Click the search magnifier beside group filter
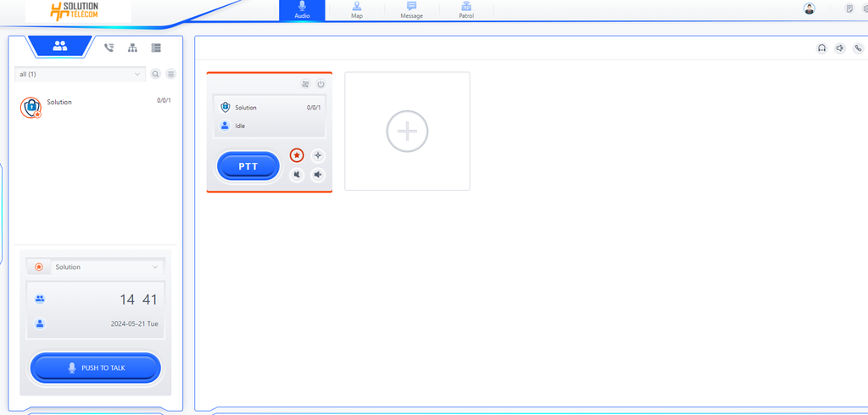The height and width of the screenshot is (415, 868). pyautogui.click(x=156, y=75)
